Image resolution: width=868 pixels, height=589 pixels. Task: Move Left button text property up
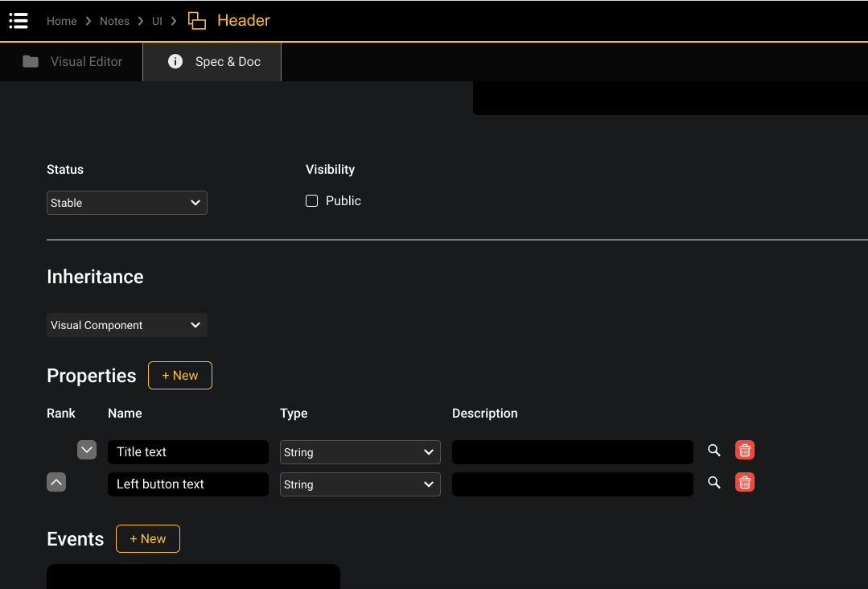coord(56,482)
